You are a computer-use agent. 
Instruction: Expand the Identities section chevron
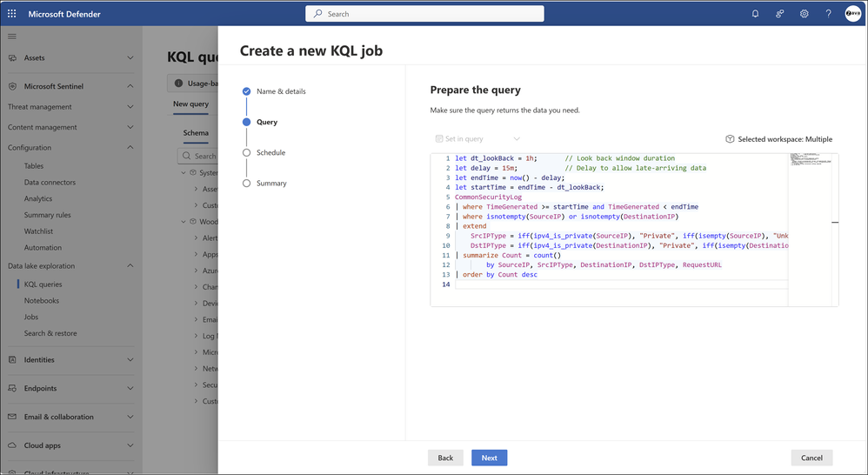[130, 360]
